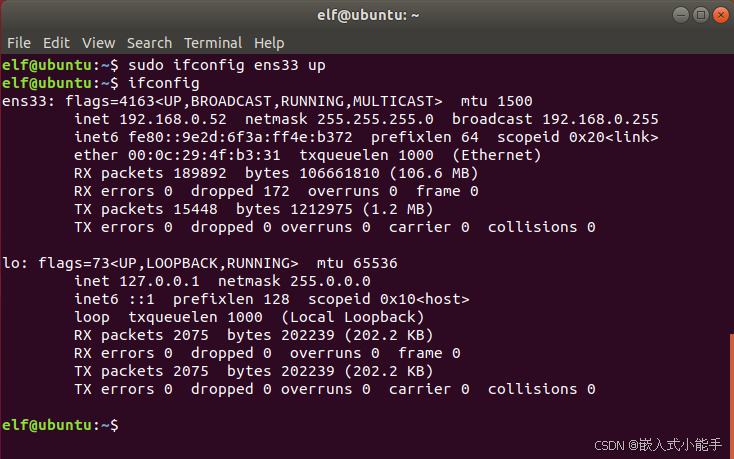
Task: Click the last 'elf@ubuntu:~$' prompt
Action: pos(60,425)
